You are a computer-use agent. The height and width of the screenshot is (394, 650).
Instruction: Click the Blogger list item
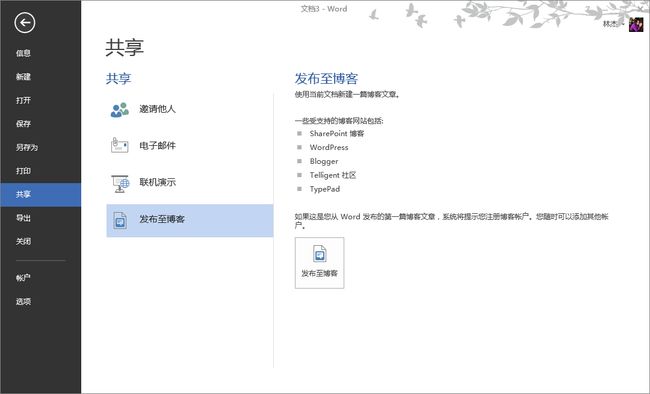[x=324, y=161]
